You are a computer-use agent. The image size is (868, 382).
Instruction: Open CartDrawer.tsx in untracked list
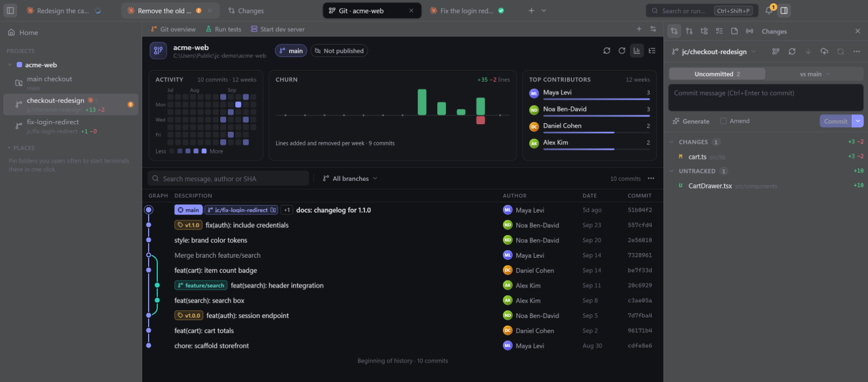765,186
